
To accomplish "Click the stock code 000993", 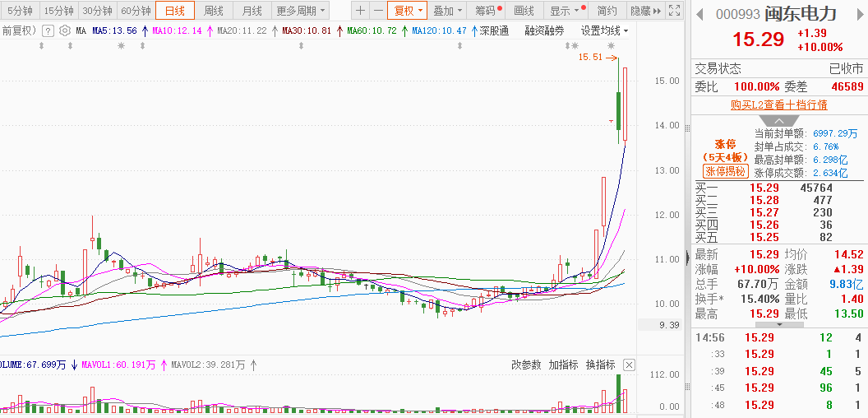I will (737, 14).
